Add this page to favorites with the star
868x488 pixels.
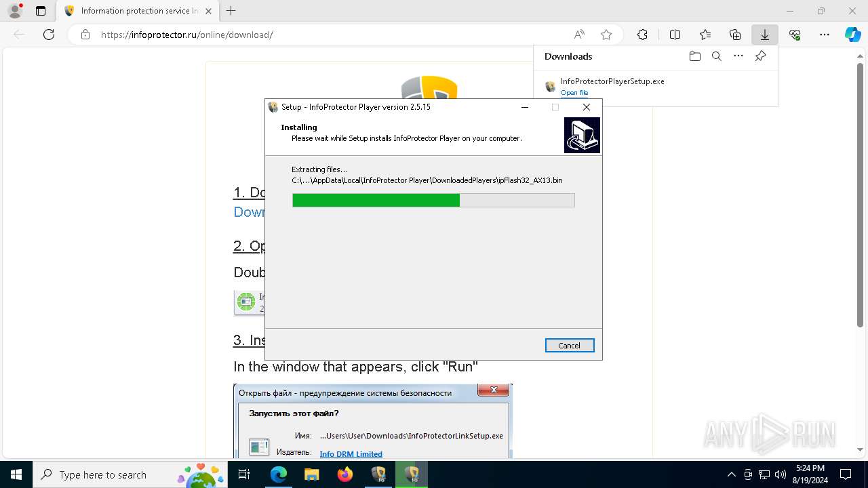pyautogui.click(x=606, y=35)
